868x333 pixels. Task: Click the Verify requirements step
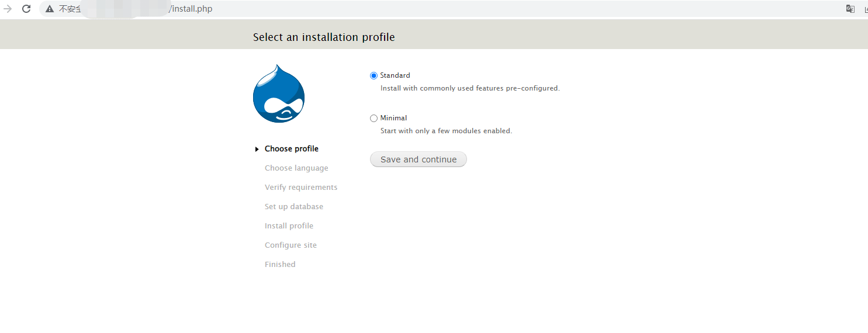(301, 188)
